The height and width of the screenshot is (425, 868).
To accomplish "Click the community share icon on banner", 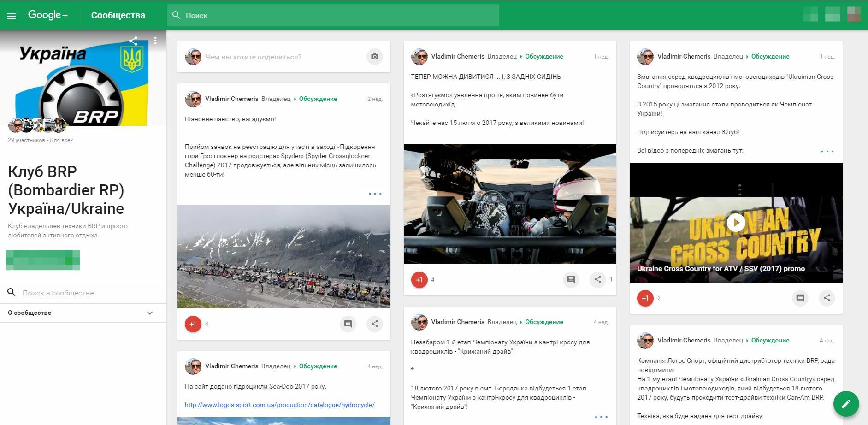I will pos(133,41).
